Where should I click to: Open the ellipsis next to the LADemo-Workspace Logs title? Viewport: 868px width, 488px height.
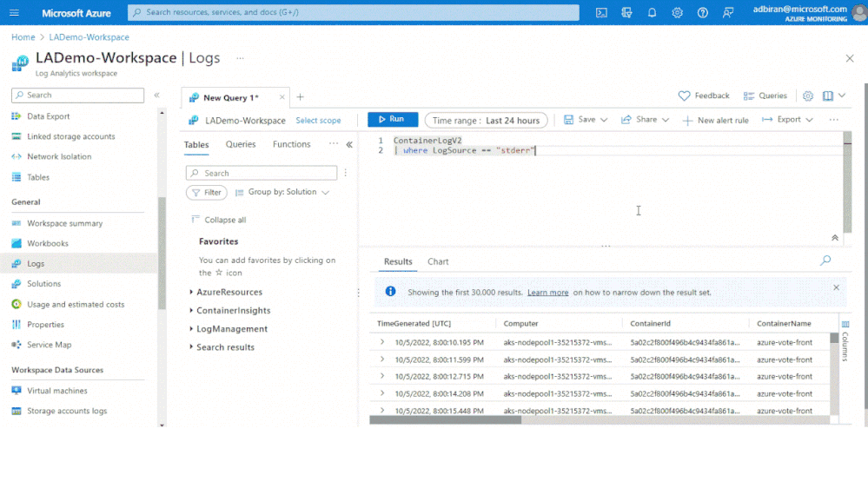click(x=240, y=58)
